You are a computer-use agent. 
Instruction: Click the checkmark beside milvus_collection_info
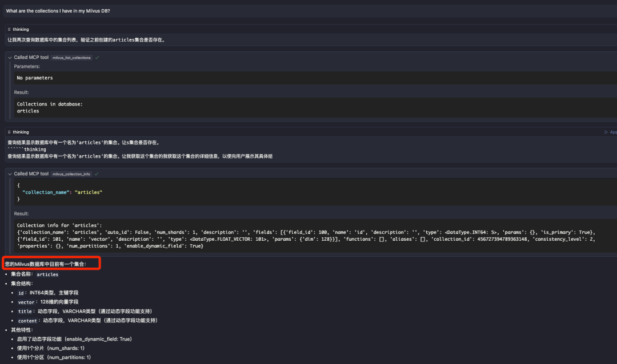point(97,173)
